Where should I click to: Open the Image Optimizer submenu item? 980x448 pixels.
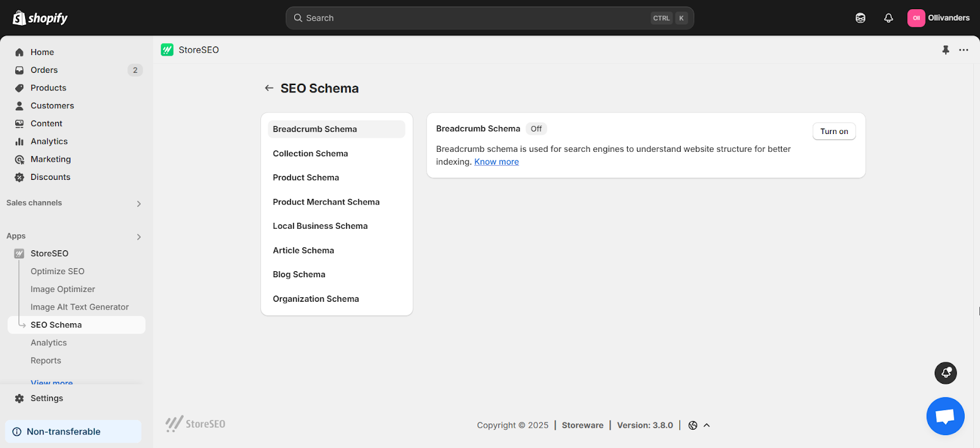click(x=63, y=289)
